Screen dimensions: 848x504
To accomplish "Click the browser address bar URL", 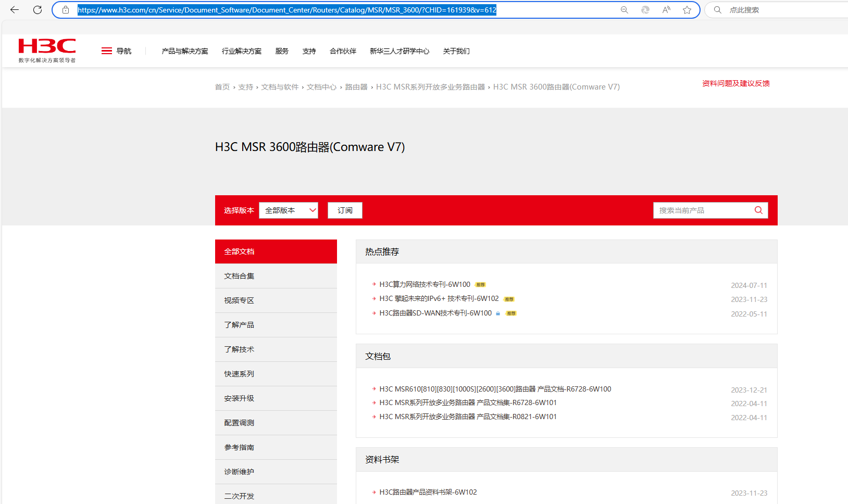I will pos(287,10).
